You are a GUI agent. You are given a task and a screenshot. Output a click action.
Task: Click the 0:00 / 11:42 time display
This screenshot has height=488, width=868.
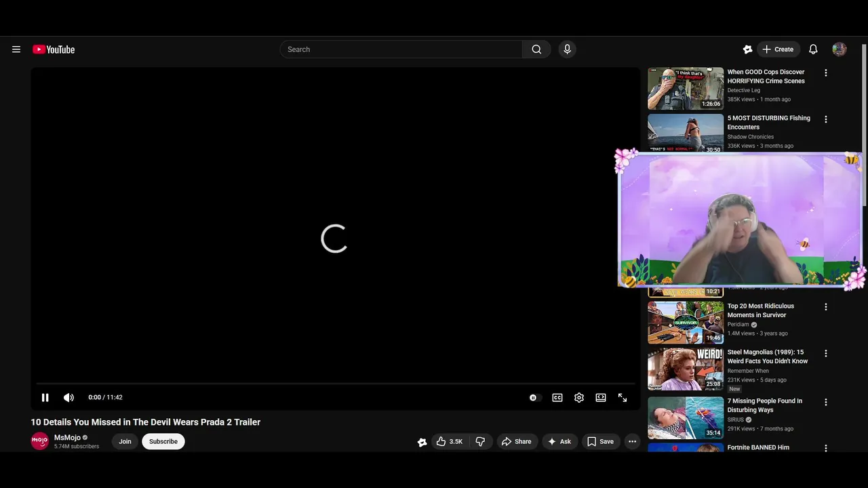(105, 398)
